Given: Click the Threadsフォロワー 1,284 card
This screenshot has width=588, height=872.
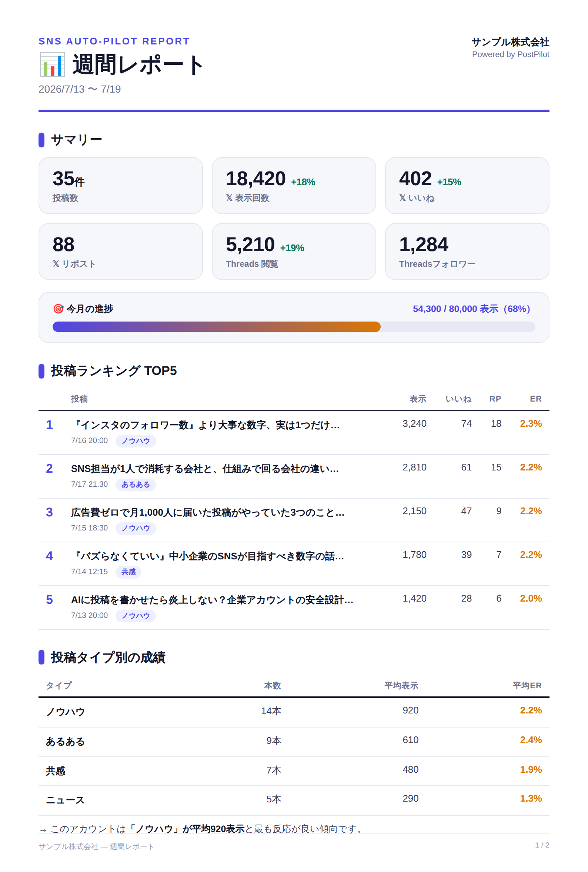Looking at the screenshot, I should coord(467,251).
